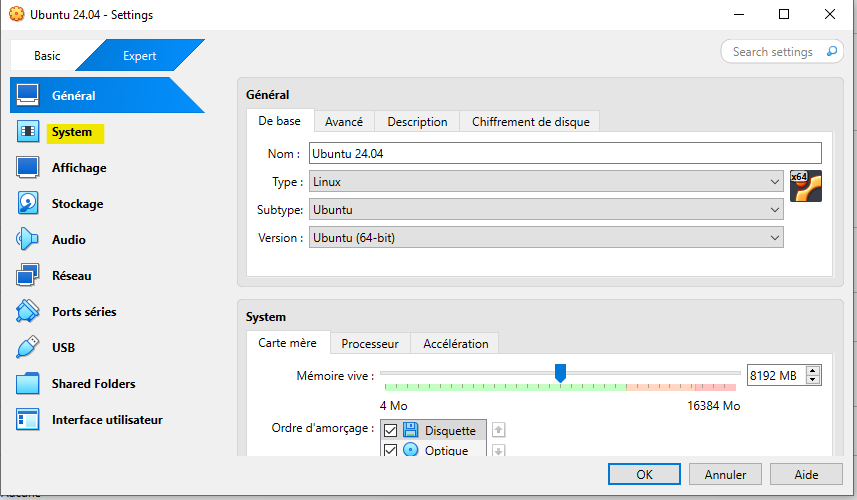Open the Stockage settings icon
Viewport: 857px width, 500px height.
(x=28, y=204)
